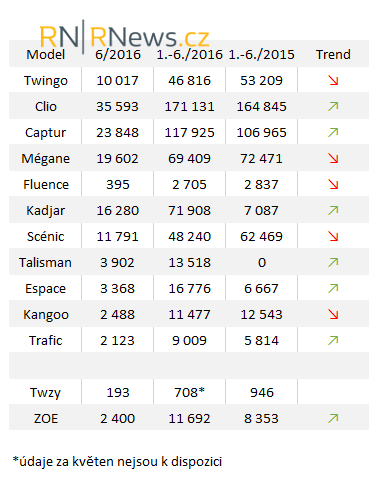Click the 6/2016 column header
Viewport: 383px width, 488px height.
click(118, 54)
